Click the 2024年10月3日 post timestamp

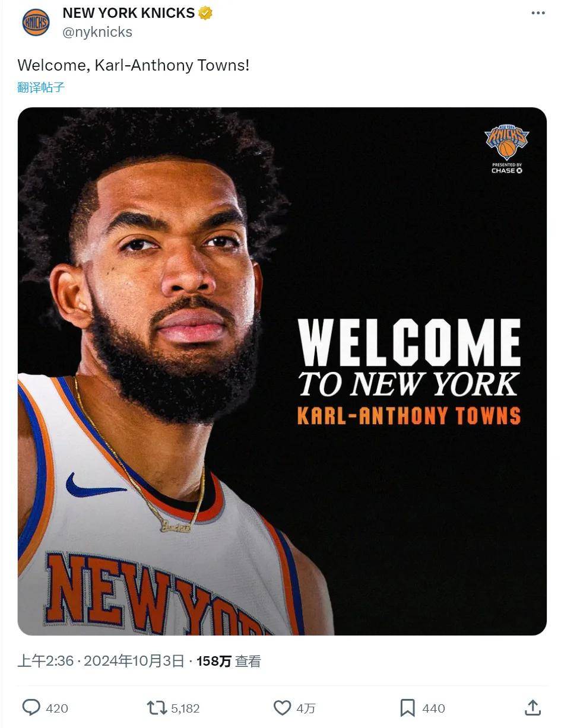[134, 661]
